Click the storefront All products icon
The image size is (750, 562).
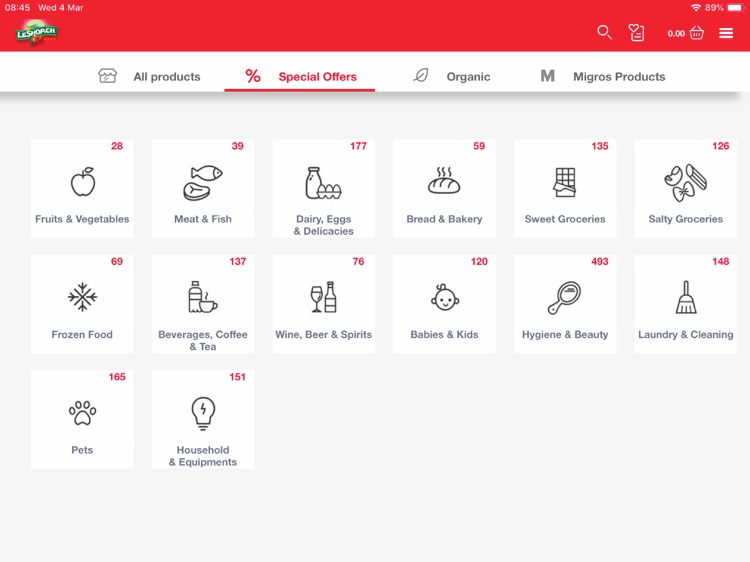107,76
